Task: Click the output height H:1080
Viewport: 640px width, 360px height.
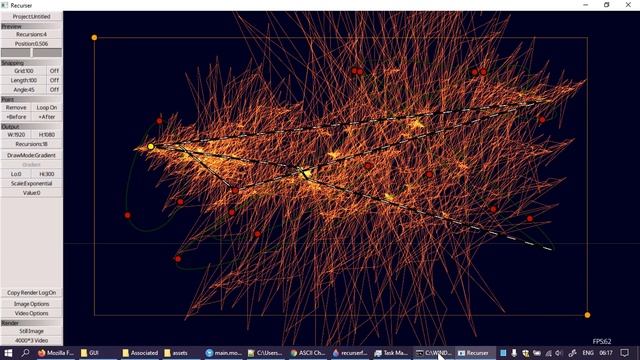Action: (47, 135)
